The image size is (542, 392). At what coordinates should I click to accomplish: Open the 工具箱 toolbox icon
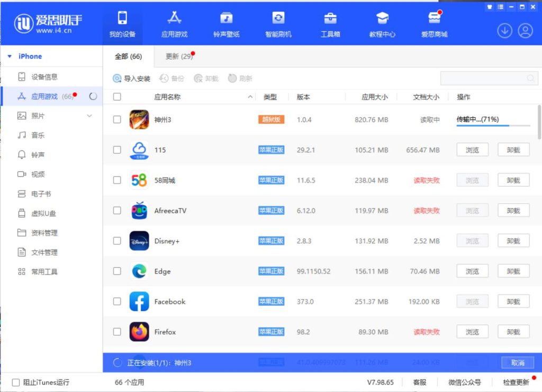point(330,19)
